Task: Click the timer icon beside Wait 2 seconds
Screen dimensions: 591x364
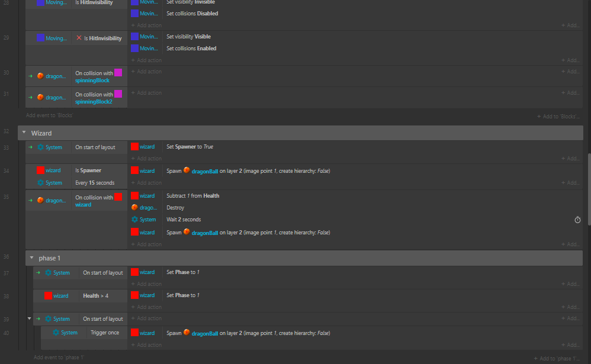Action: (577, 220)
